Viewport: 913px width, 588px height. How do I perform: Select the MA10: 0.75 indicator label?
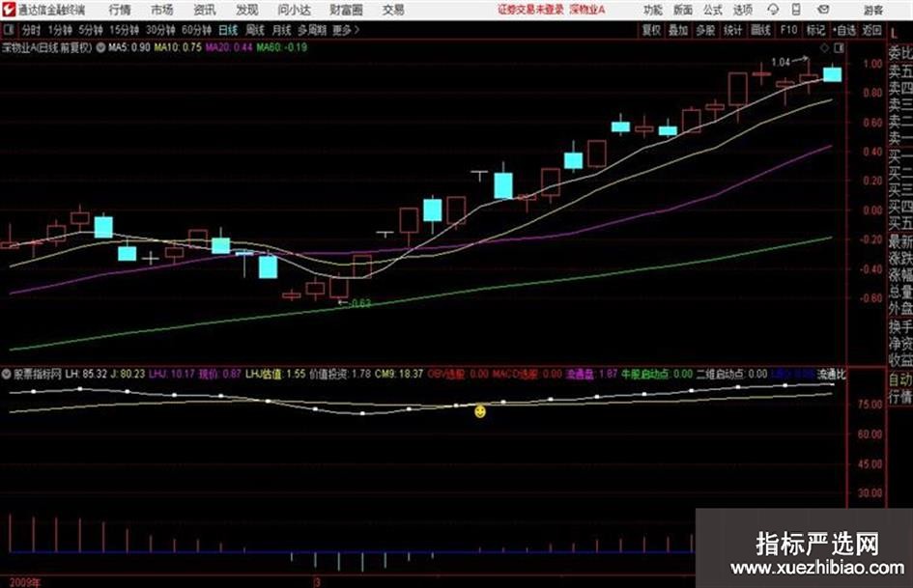178,47
